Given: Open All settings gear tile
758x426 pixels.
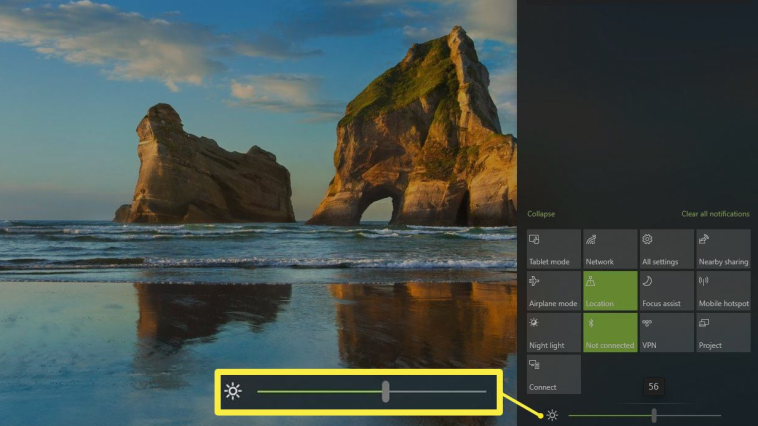Looking at the screenshot, I should click(x=667, y=249).
